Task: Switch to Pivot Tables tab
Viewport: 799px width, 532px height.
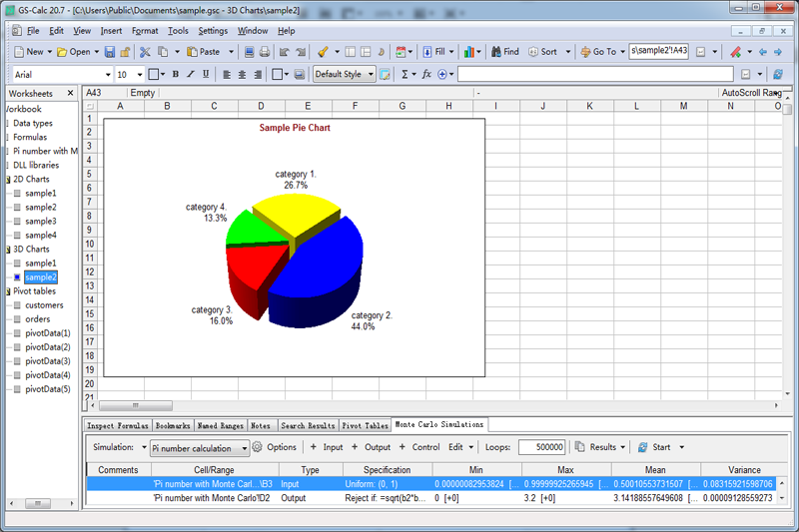Action: point(365,425)
